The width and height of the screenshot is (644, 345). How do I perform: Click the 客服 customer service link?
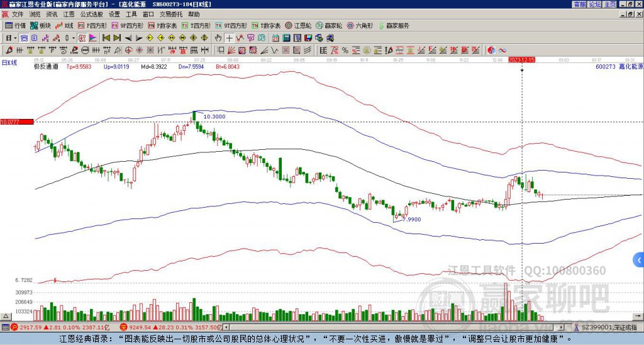tap(579, 4)
